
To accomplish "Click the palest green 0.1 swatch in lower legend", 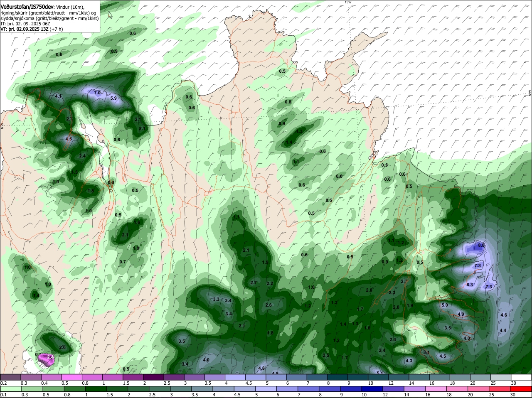I will (10, 389).
